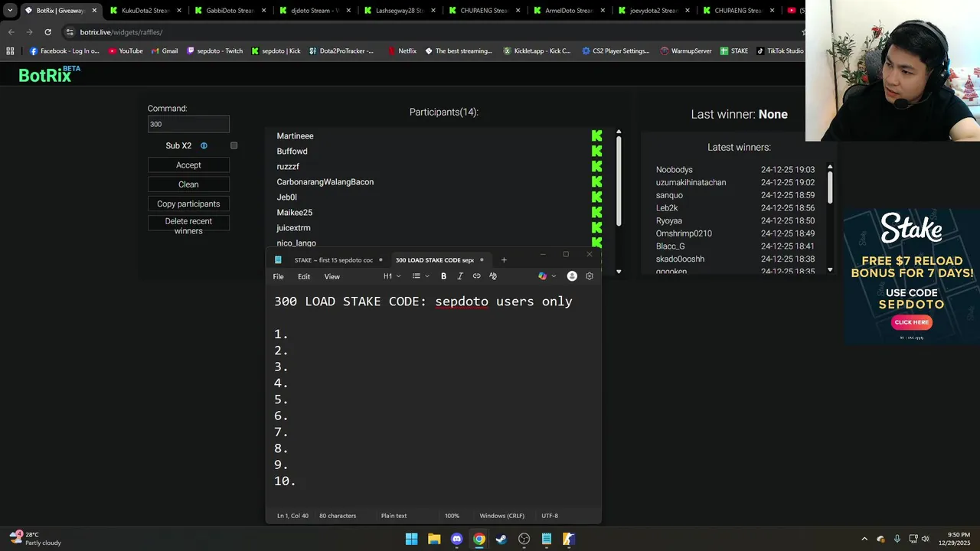Click clear formatting icon in Notepad
This screenshot has height=551, width=980.
[493, 276]
